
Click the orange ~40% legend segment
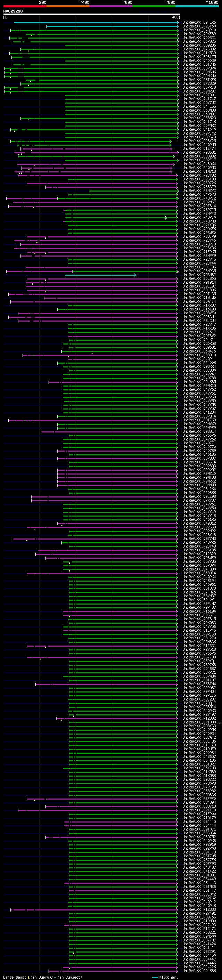click(68, 7)
